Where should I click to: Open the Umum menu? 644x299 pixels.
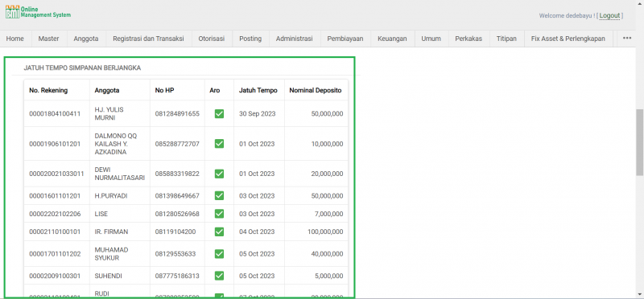point(431,39)
